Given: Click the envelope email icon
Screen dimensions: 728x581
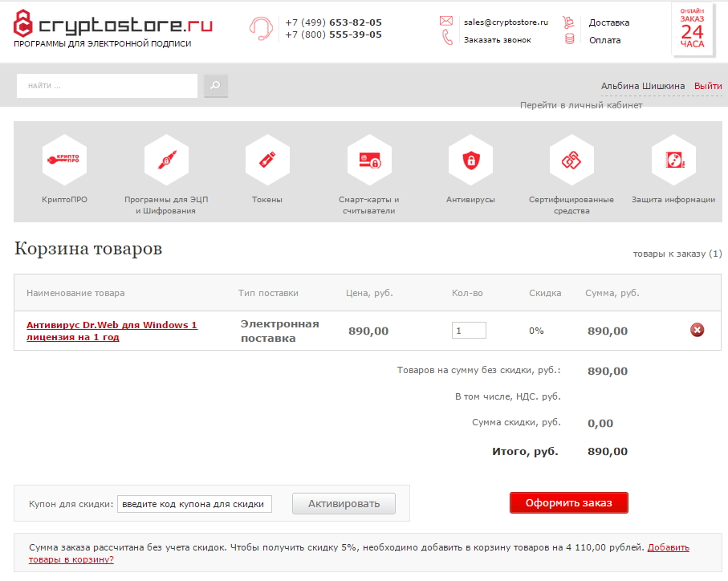Looking at the screenshot, I should pos(446,21).
